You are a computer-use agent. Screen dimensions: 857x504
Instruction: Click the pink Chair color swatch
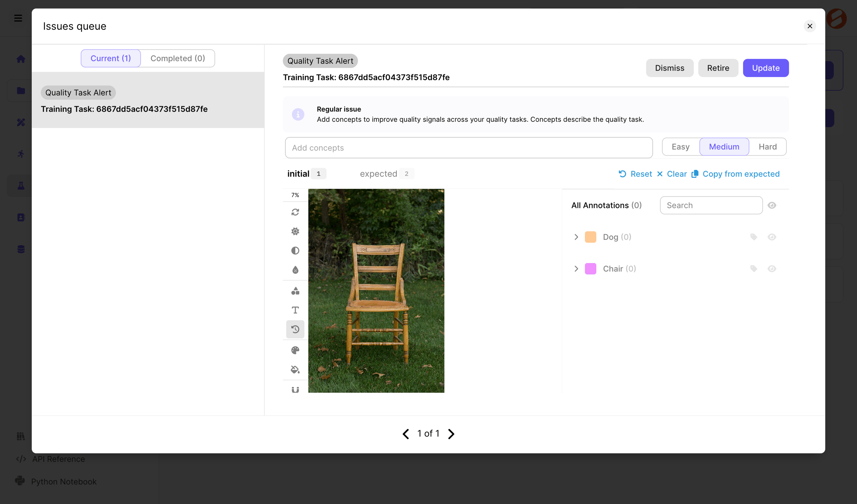(590, 269)
